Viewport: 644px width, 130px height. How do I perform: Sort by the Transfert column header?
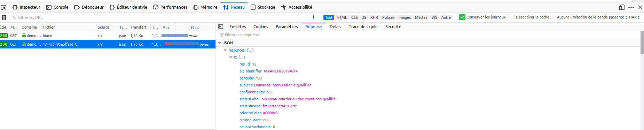[140, 27]
